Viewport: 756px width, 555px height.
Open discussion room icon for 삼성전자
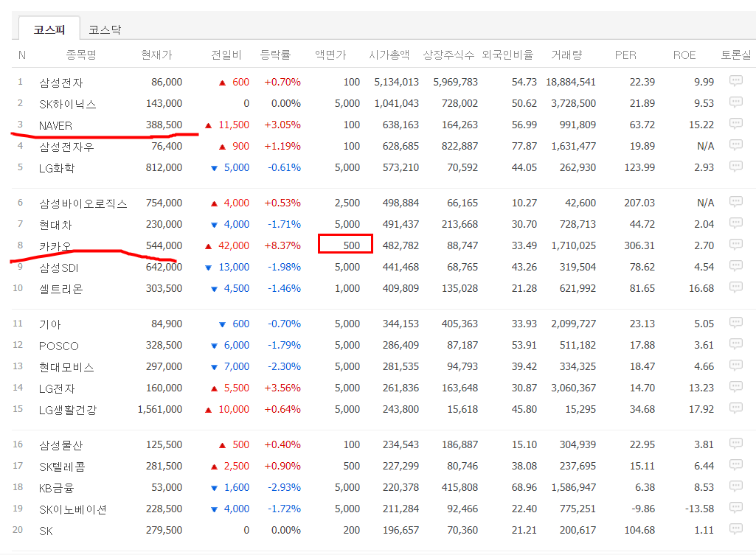(x=736, y=80)
